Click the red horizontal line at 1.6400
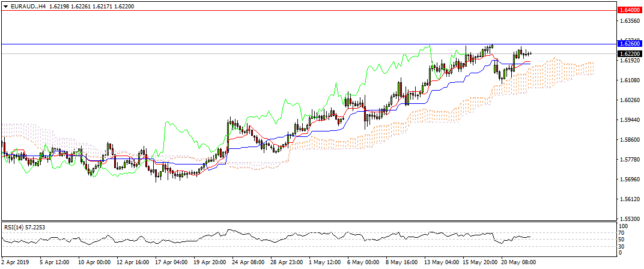The width and height of the screenshot is (644, 269). click(300, 10)
